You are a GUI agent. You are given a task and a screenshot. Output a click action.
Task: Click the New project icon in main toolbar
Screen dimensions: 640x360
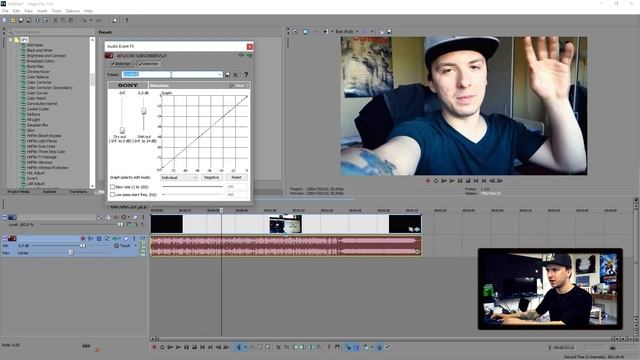coord(4,20)
